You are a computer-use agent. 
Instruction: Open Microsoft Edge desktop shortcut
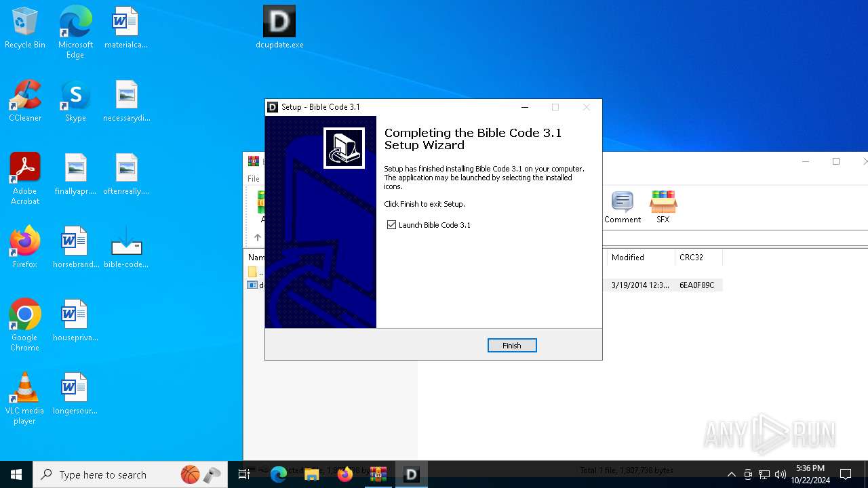(75, 32)
